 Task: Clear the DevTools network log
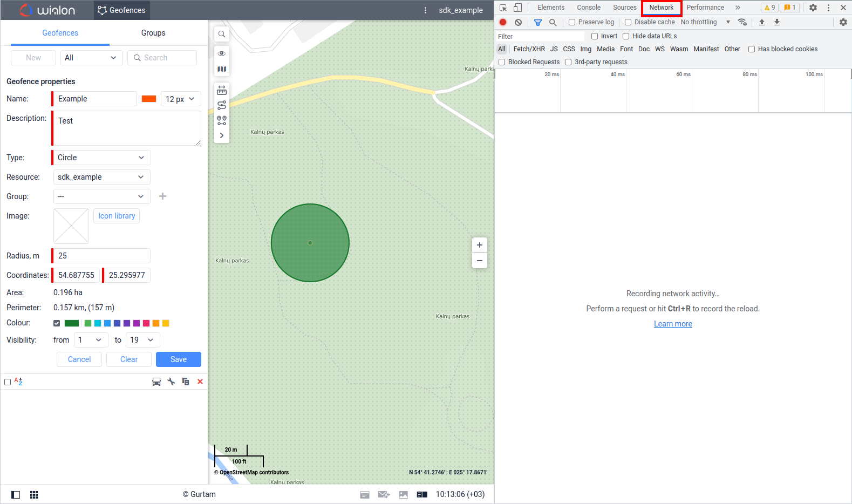(518, 22)
